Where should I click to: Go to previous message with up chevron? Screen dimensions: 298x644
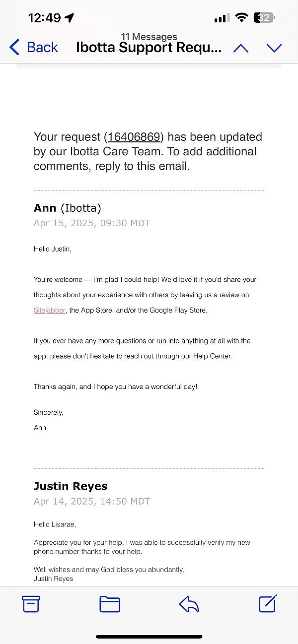coord(241,48)
